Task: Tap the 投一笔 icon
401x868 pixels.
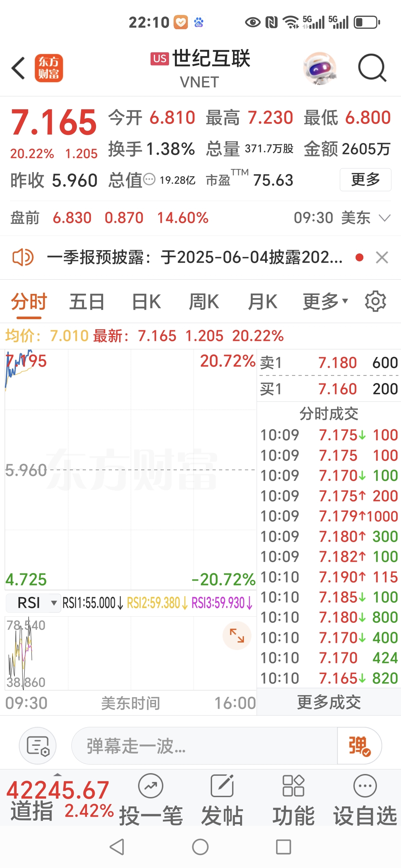Action: 151,786
